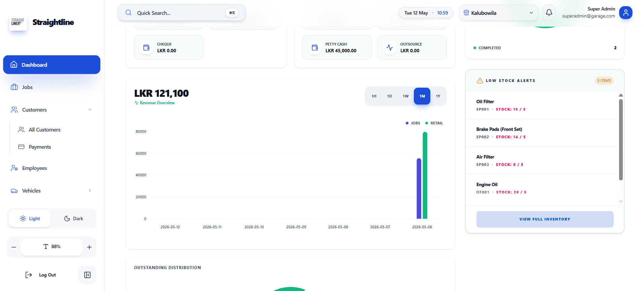This screenshot has height=291, width=644.
Task: Click the Outsource activity icon
Action: click(390, 48)
